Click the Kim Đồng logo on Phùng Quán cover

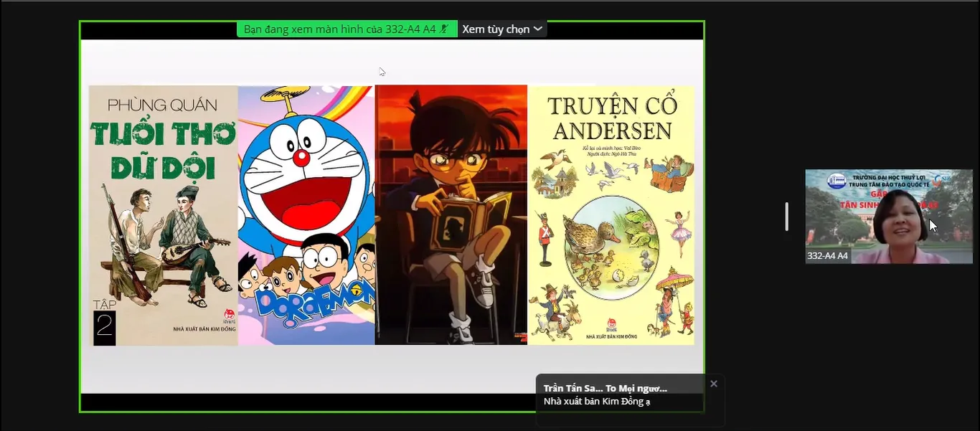[230, 315]
